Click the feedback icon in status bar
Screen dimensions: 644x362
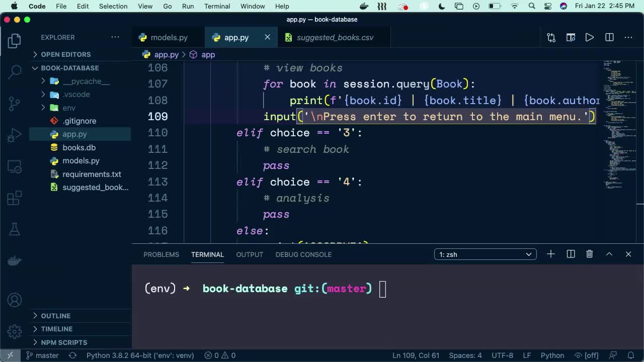(x=614, y=355)
